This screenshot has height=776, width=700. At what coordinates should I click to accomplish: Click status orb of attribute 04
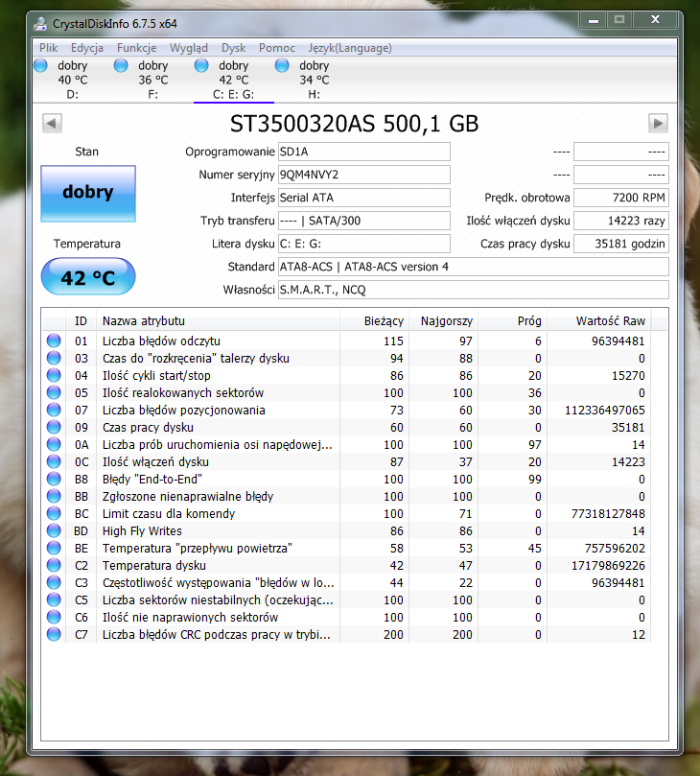54,375
